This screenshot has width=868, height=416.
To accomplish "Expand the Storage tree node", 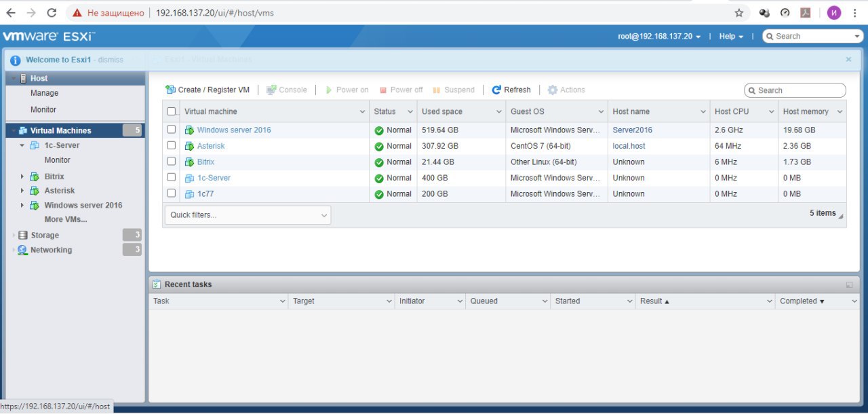I will click(14, 235).
